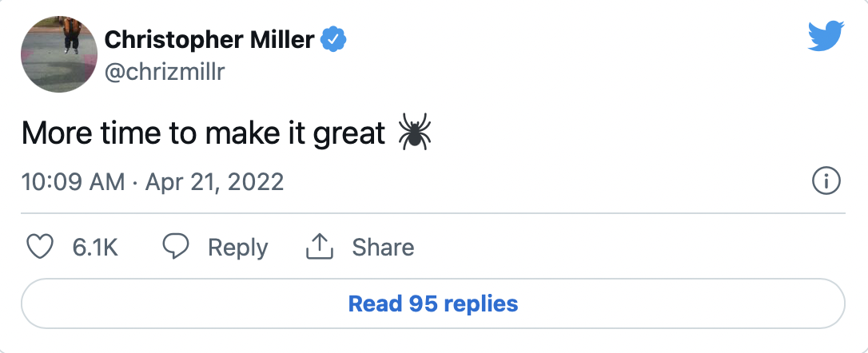
Task: Click the divider line below the timestamp
Action: [433, 213]
